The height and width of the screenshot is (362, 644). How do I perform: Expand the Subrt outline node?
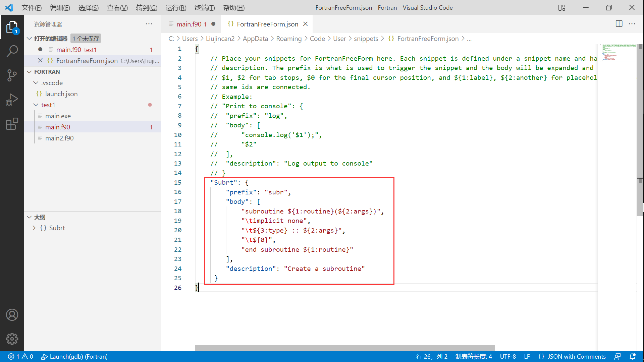click(34, 228)
